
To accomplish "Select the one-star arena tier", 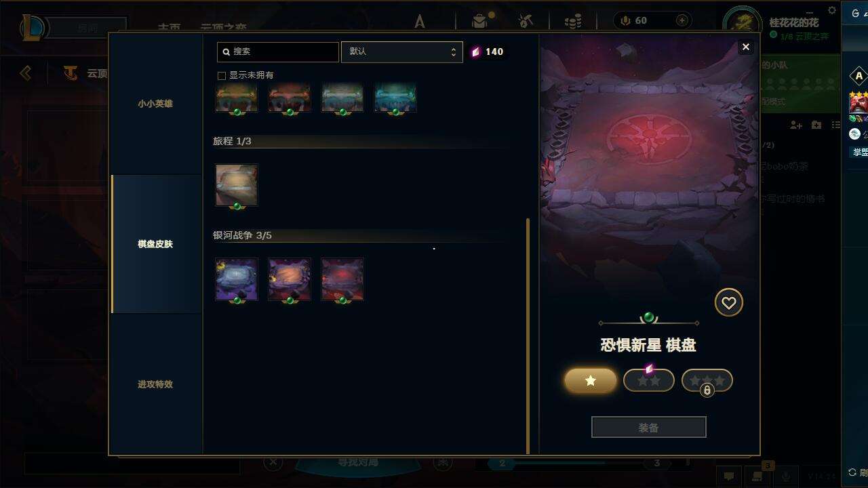I will pyautogui.click(x=591, y=381).
